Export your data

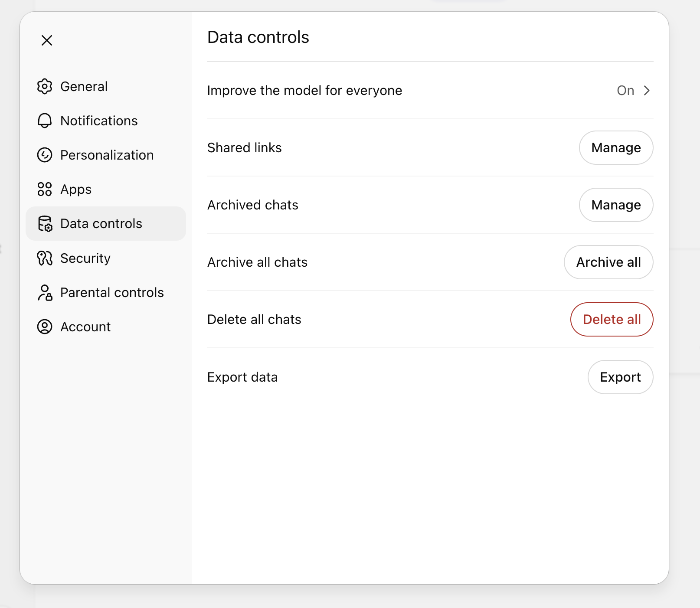tap(620, 377)
